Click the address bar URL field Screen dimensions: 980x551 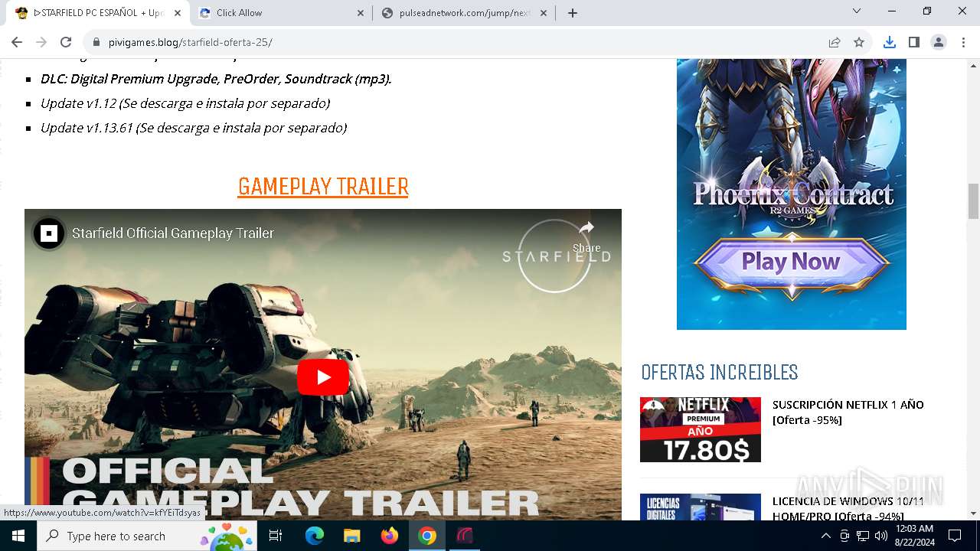click(459, 42)
